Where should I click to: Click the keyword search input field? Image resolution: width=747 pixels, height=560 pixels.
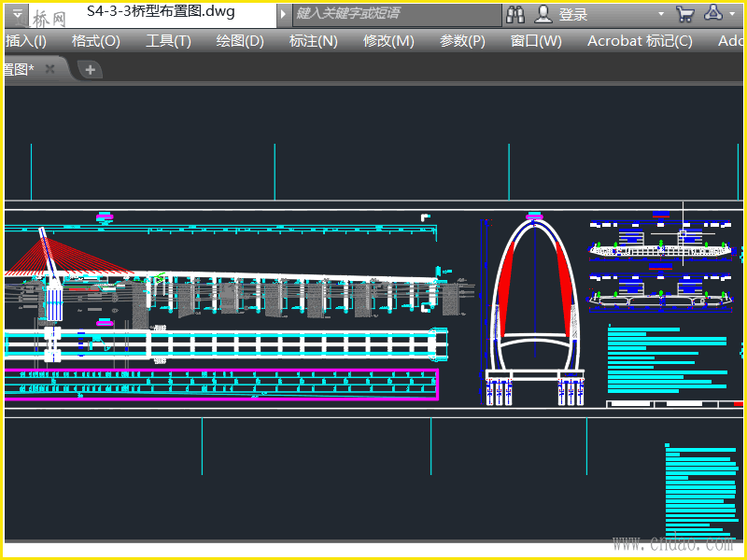click(x=397, y=14)
